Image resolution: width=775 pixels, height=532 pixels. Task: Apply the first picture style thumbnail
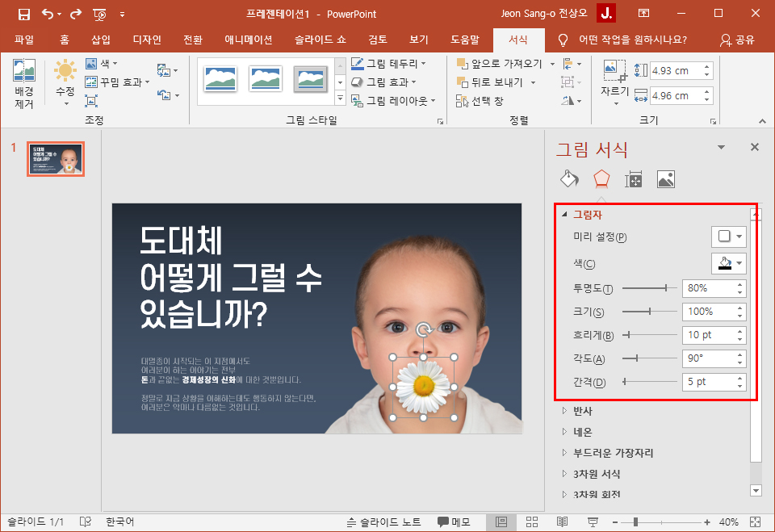point(220,79)
